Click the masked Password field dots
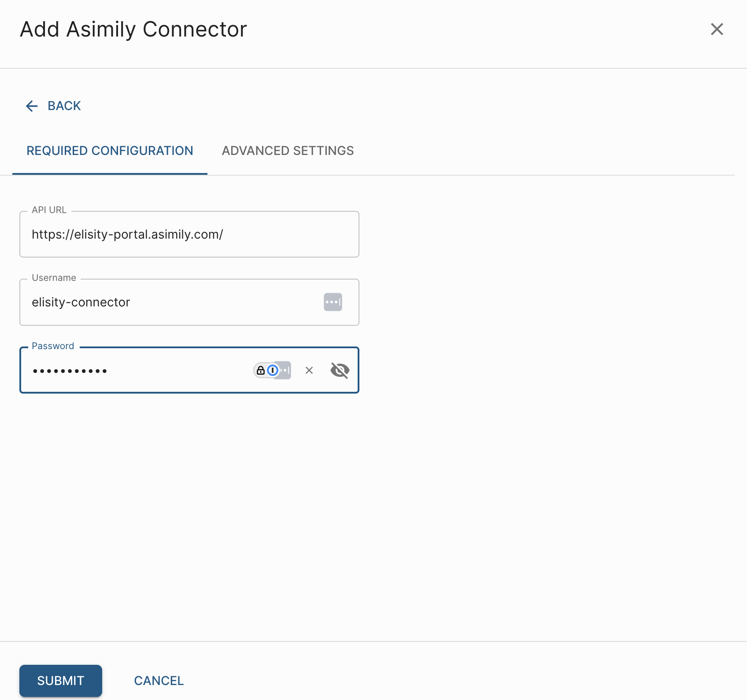This screenshot has width=747, height=700. 70,371
